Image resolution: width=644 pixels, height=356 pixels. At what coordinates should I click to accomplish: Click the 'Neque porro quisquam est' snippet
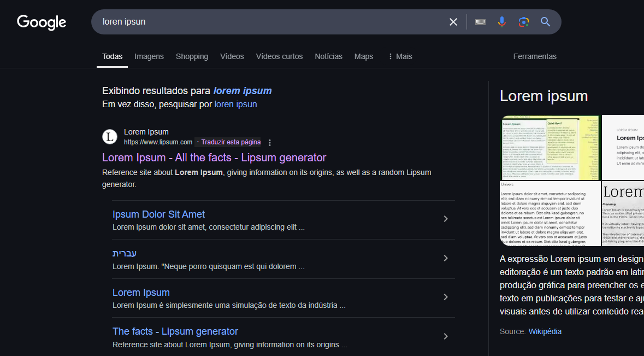[209, 266]
